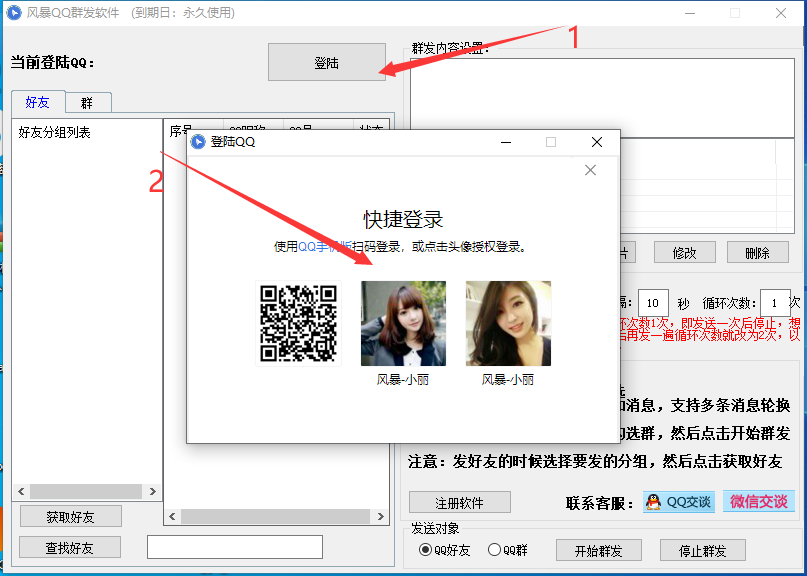Click the 登陆QQ dialog app icon
This screenshot has width=807, height=576.
198,142
